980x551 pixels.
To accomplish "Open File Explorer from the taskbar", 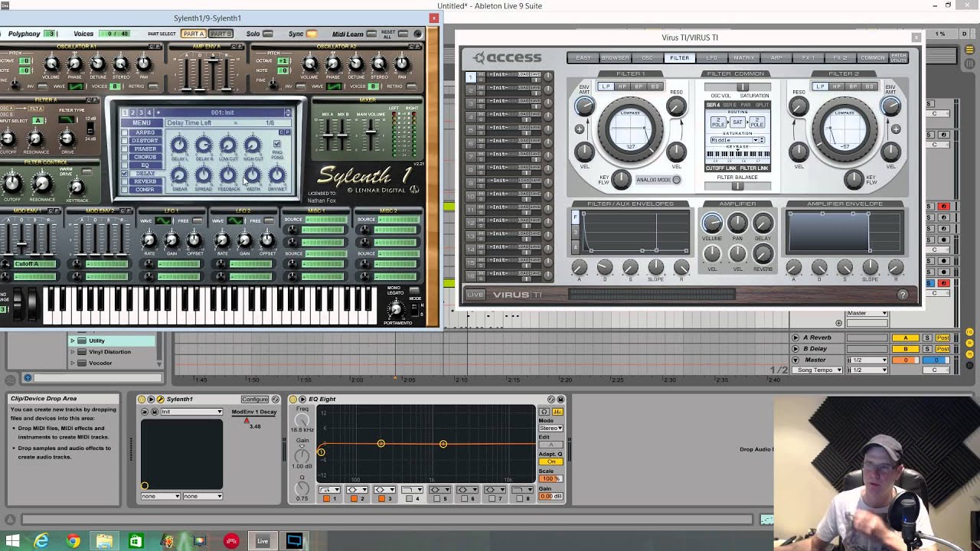I will click(x=104, y=541).
